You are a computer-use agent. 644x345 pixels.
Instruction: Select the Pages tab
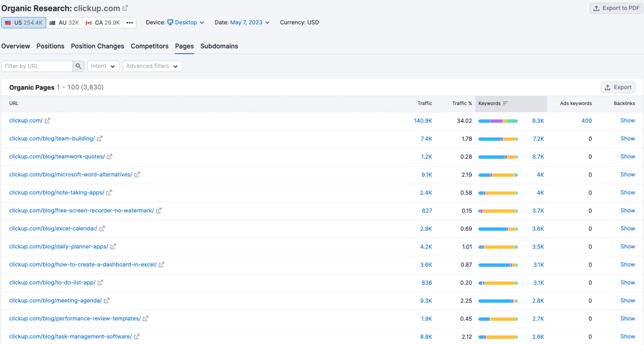pyautogui.click(x=184, y=46)
